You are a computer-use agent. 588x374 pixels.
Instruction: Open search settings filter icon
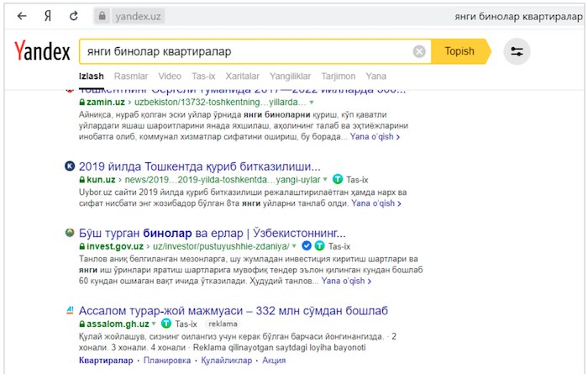click(517, 51)
